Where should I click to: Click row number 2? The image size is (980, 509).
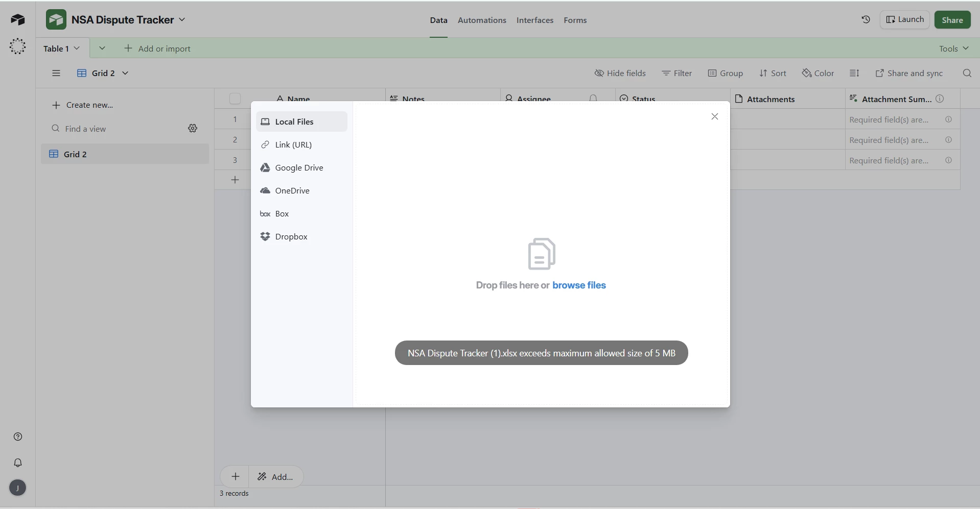(x=235, y=139)
